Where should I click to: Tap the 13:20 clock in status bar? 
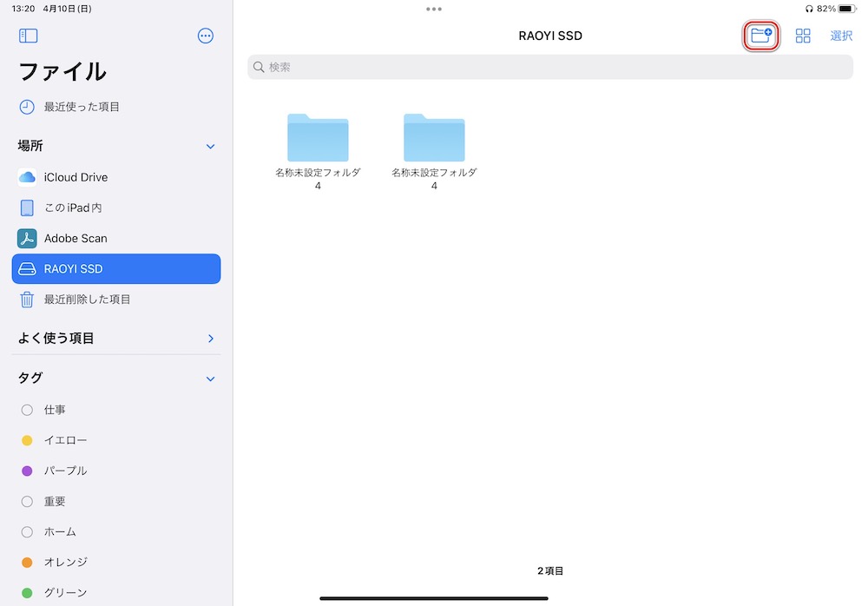coord(23,9)
